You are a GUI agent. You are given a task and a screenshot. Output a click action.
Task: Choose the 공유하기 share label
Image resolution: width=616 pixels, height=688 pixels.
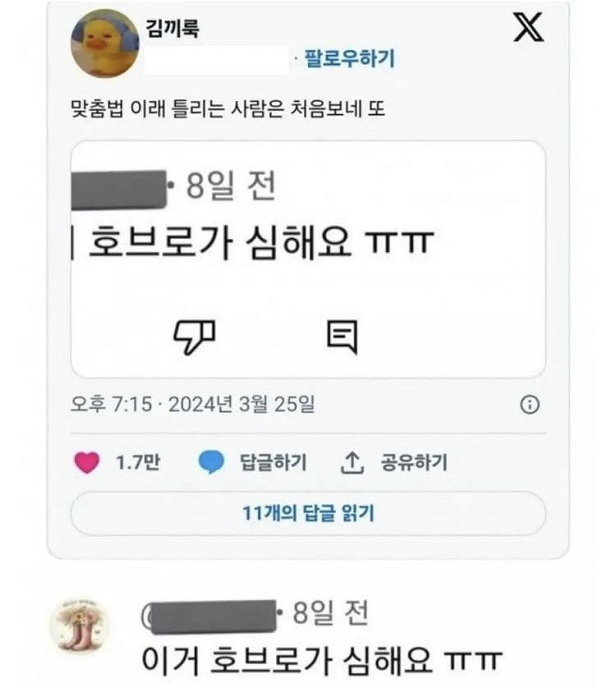point(414,462)
